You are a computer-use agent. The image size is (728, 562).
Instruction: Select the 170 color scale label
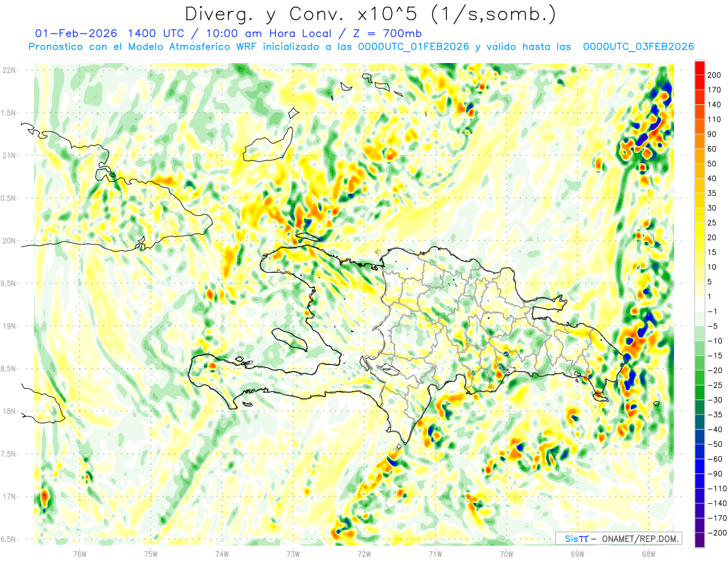click(x=714, y=90)
